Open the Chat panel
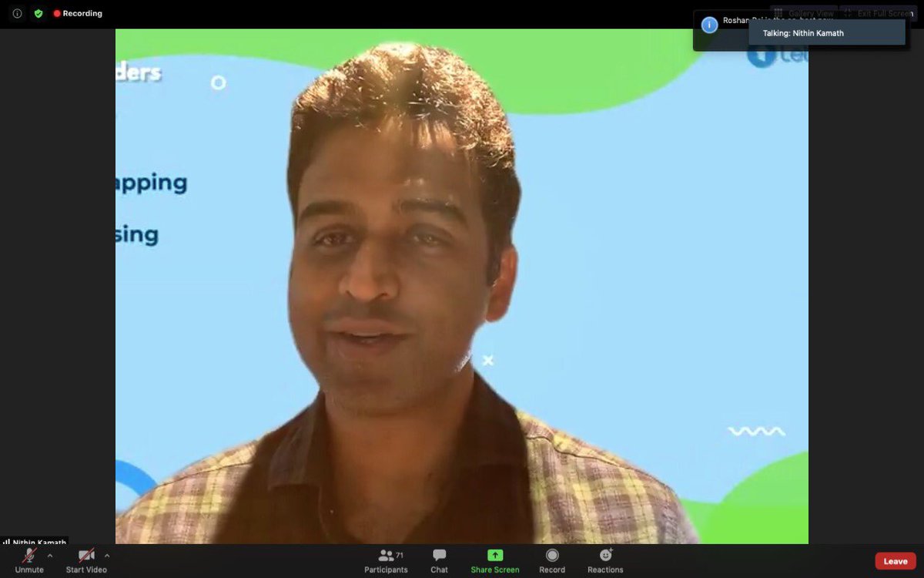 pos(439,560)
